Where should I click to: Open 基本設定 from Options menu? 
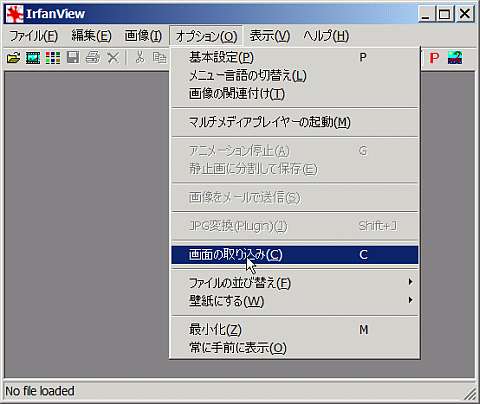(295, 57)
